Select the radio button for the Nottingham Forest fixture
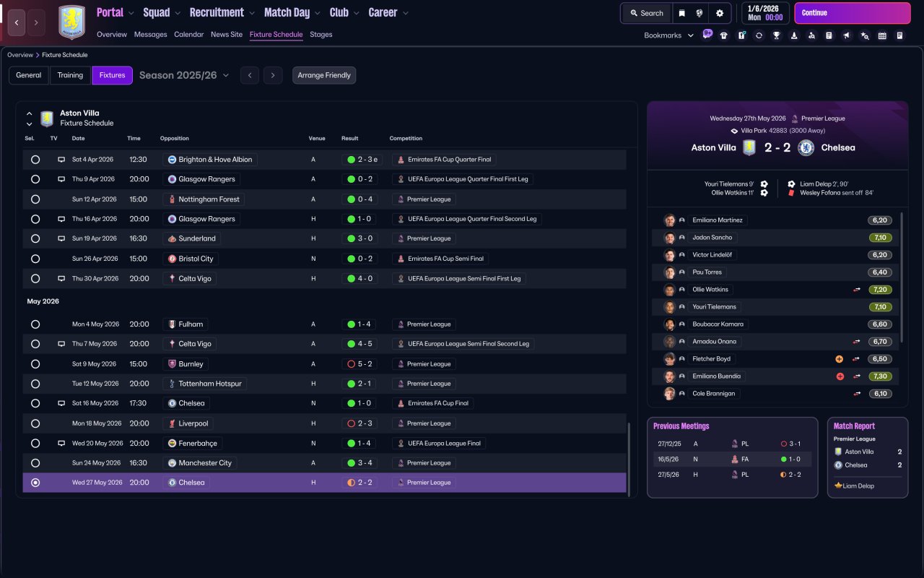This screenshot has height=578, width=924. pyautogui.click(x=35, y=199)
